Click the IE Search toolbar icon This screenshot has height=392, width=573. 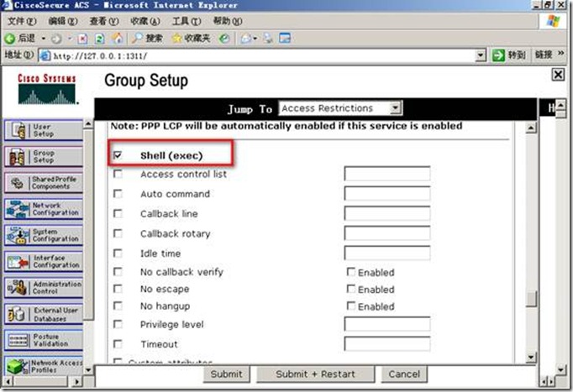(x=147, y=38)
